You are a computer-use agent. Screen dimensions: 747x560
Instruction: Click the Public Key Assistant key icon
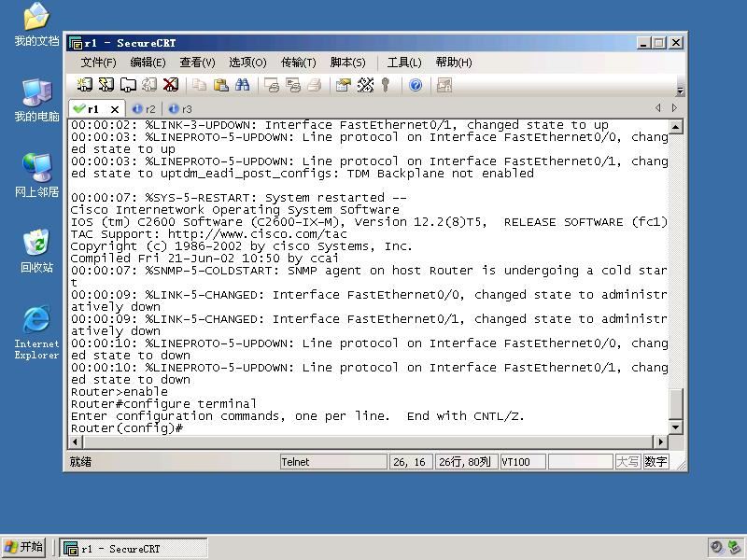click(386, 85)
